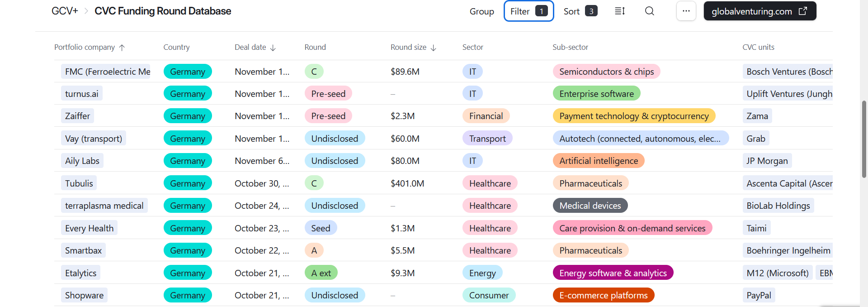Click the Deal date descending sort arrow
The image size is (868, 307).
pyautogui.click(x=273, y=48)
